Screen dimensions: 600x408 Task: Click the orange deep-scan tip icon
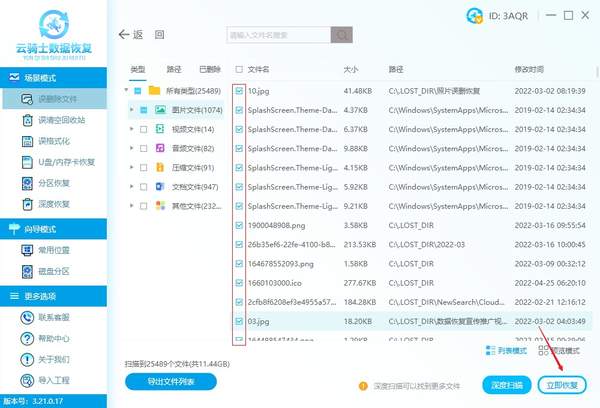[363, 386]
